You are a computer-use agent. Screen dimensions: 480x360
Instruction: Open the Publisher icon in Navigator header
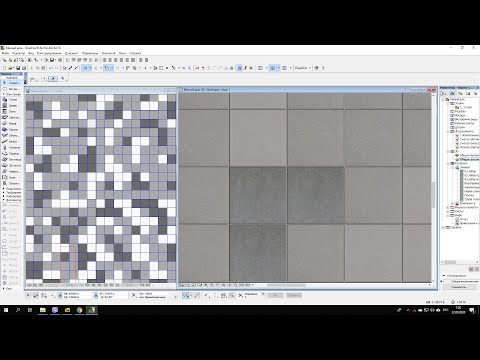(x=475, y=94)
